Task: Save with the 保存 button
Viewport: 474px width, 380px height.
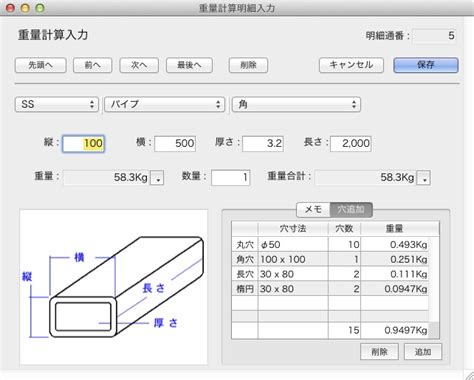Action: (x=426, y=65)
